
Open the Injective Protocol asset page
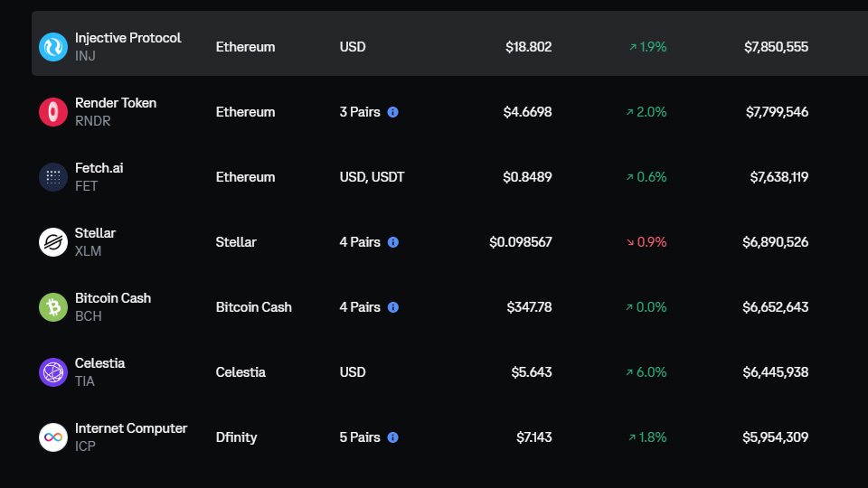coord(127,38)
